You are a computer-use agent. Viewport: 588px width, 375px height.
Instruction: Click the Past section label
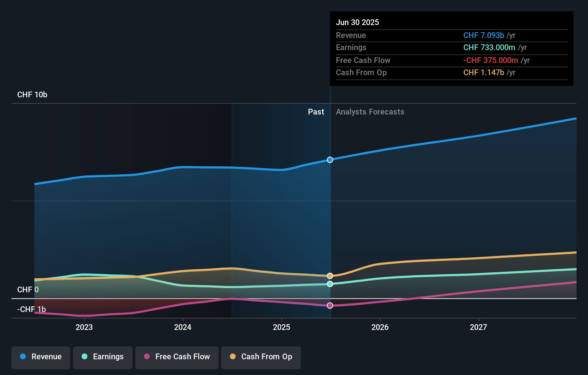pyautogui.click(x=316, y=112)
